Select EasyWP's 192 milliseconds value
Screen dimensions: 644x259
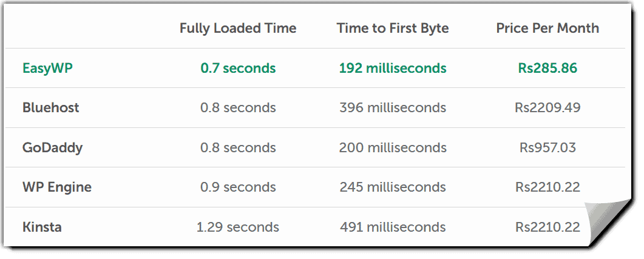393,68
